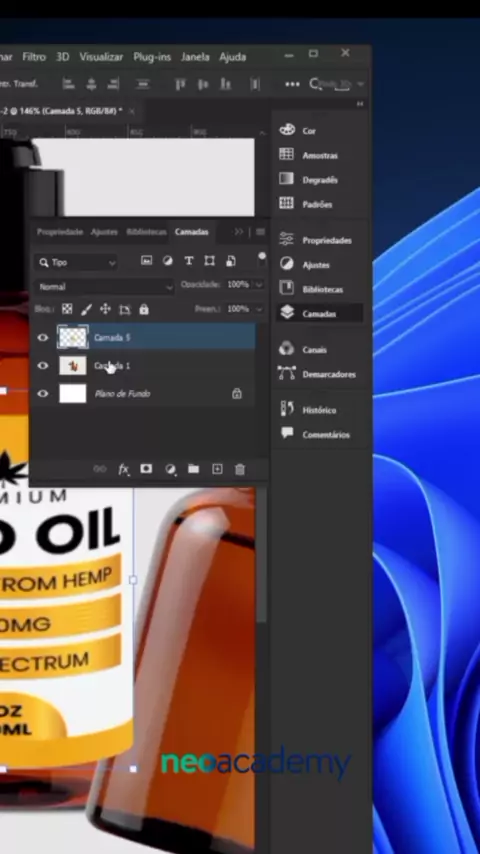Open the Amostras panel from the dock

308,155
